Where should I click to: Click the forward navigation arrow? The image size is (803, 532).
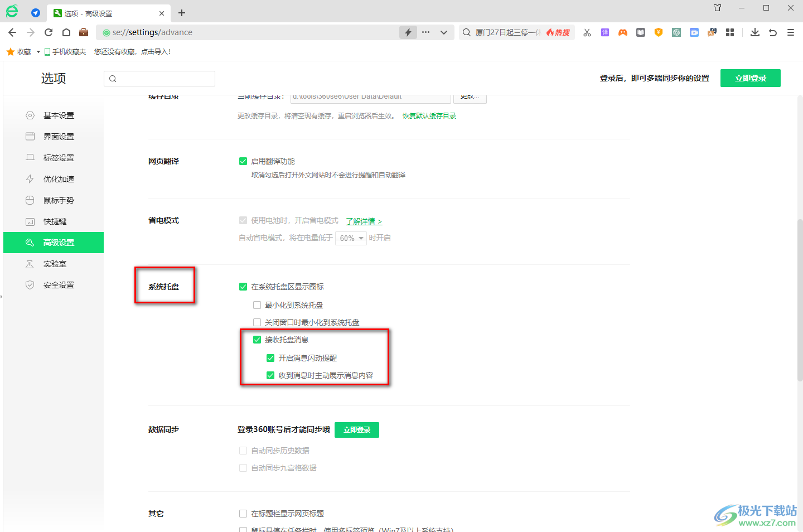(x=31, y=32)
